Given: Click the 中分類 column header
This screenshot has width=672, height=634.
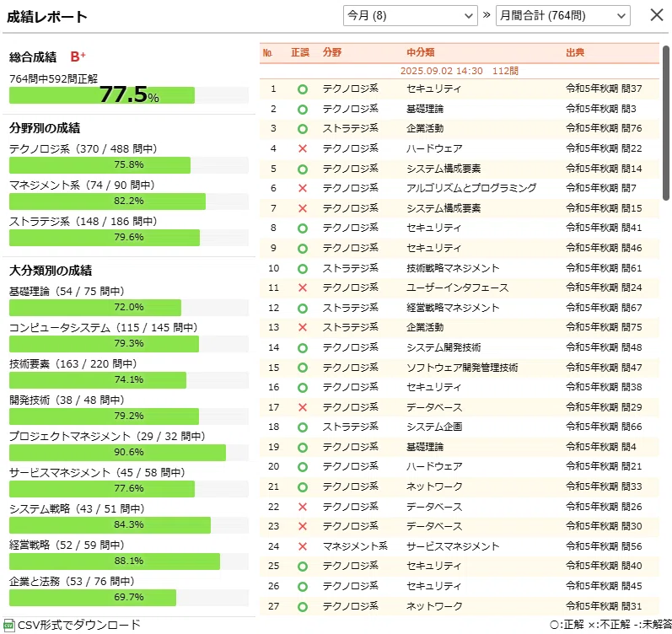Looking at the screenshot, I should pyautogui.click(x=421, y=53).
